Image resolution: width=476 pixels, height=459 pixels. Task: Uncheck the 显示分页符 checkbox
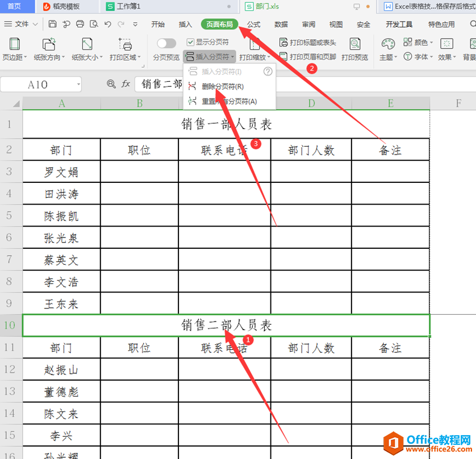[x=190, y=42]
